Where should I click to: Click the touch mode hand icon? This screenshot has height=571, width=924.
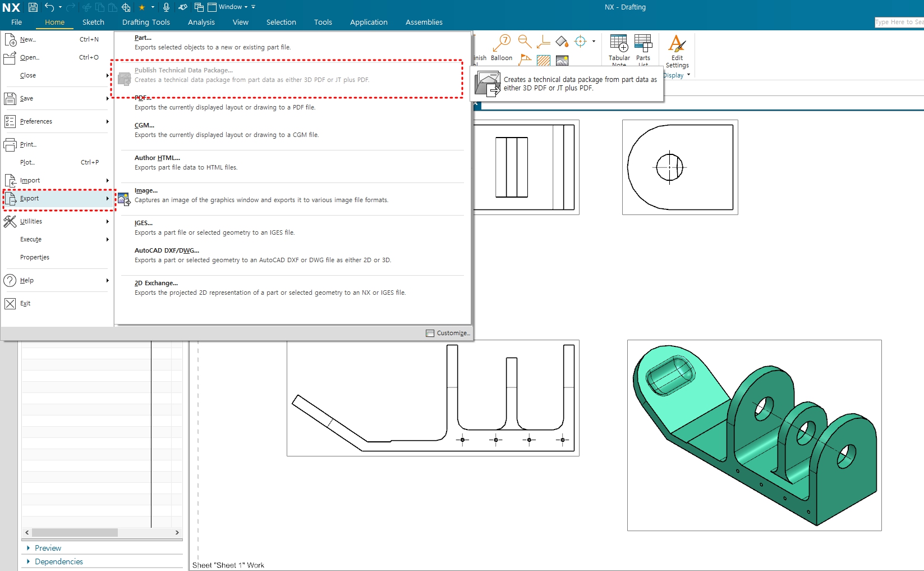pos(183,7)
